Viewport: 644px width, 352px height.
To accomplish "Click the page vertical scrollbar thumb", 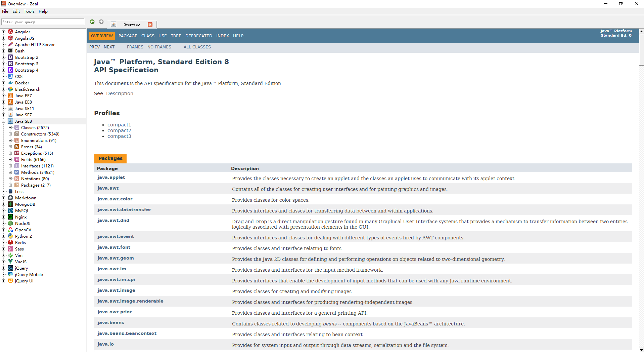I will (x=641, y=49).
